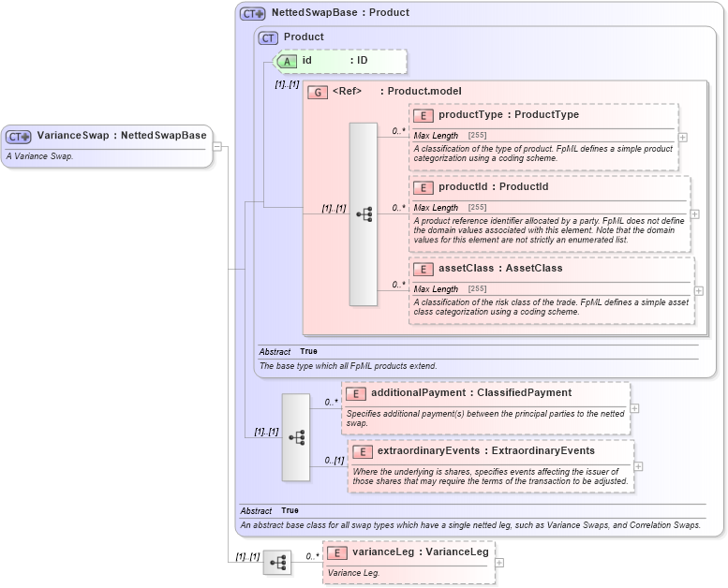Screen dimensions: 728x588
Task: Click Max Length [255] under assetClass
Action: [x=450, y=289]
